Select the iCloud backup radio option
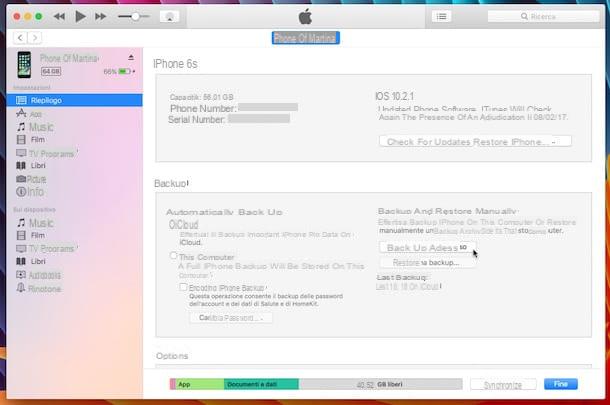Image resolution: width=610 pixels, height=405 pixels. pyautogui.click(x=172, y=224)
